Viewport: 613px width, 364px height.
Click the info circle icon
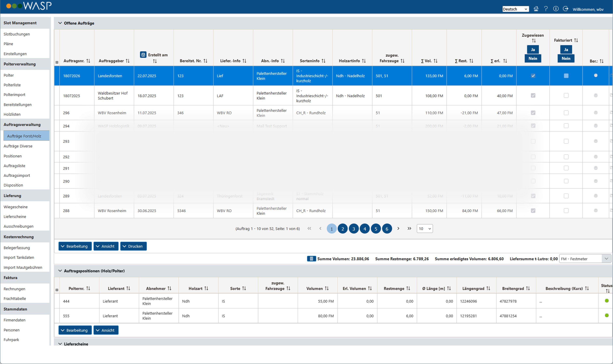tap(556, 9)
